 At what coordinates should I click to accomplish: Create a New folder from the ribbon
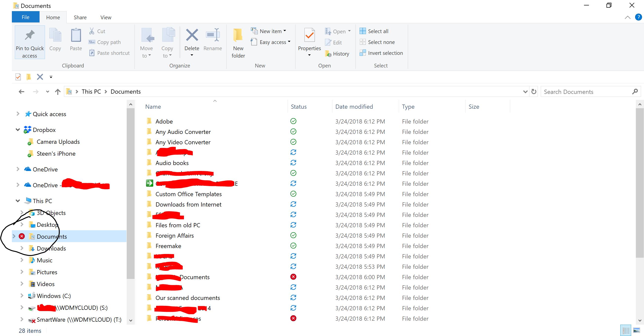(x=238, y=42)
